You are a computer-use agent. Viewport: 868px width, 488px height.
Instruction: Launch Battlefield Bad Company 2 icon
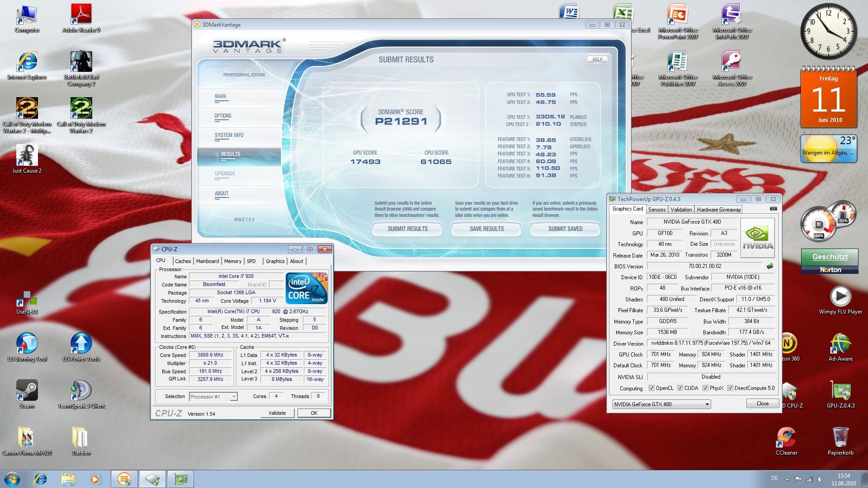point(81,69)
